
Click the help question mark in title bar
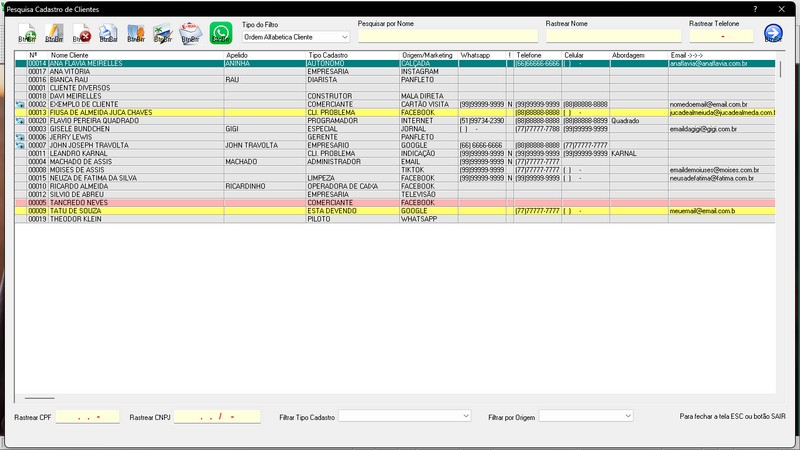point(755,9)
